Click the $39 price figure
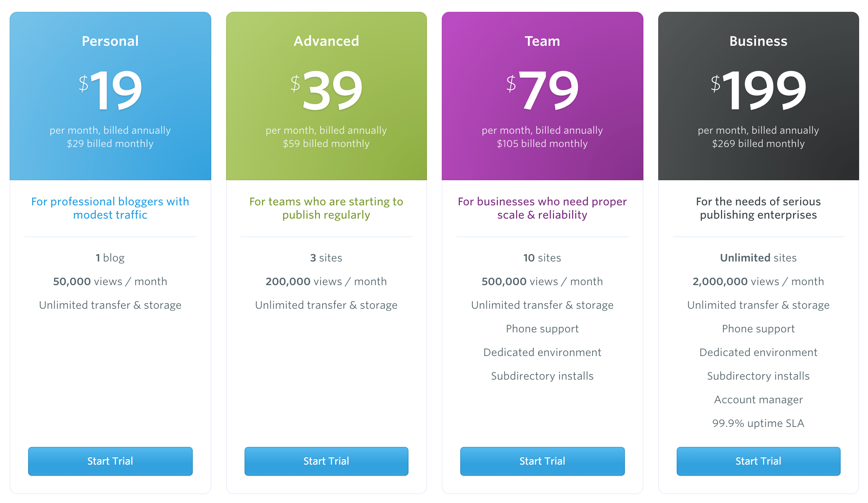 tap(327, 90)
